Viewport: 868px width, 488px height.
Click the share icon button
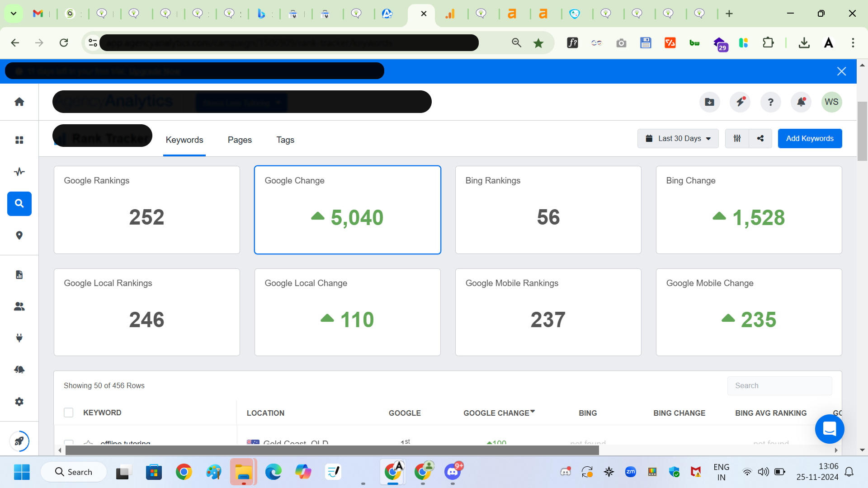click(x=760, y=139)
